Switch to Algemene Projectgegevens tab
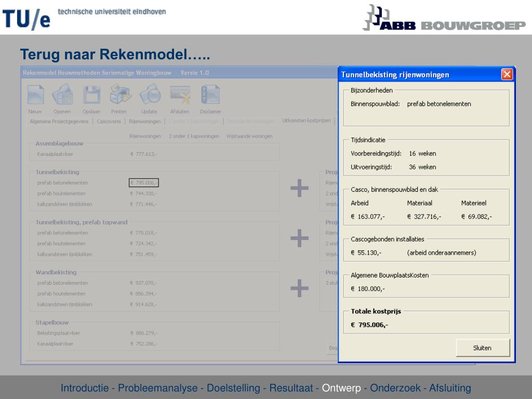 (x=59, y=121)
